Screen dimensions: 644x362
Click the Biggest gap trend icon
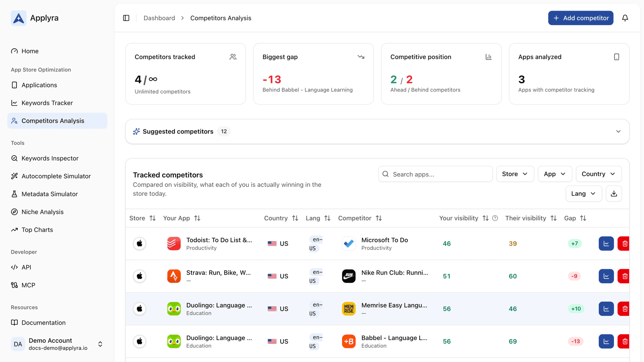click(x=361, y=57)
